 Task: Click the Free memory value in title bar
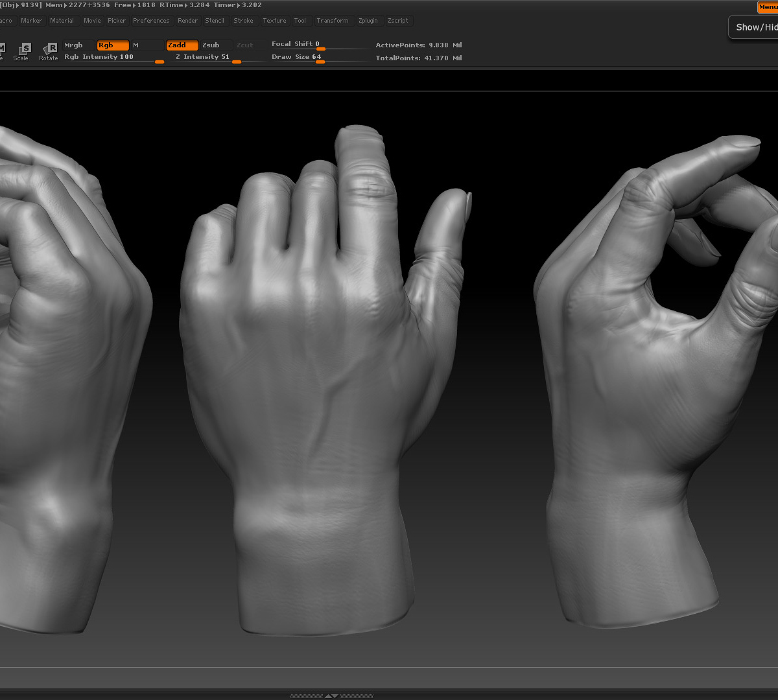[x=135, y=5]
